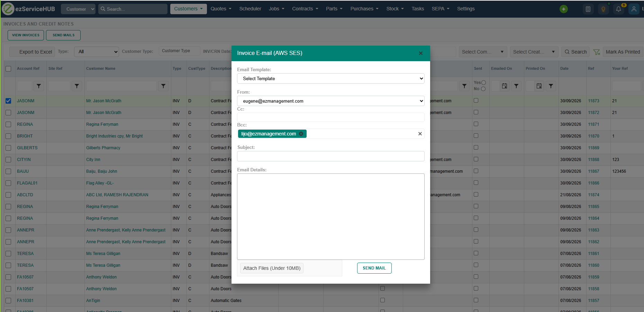Check the ABCLTD row checkbox
The height and width of the screenshot is (312, 644).
tap(8, 195)
